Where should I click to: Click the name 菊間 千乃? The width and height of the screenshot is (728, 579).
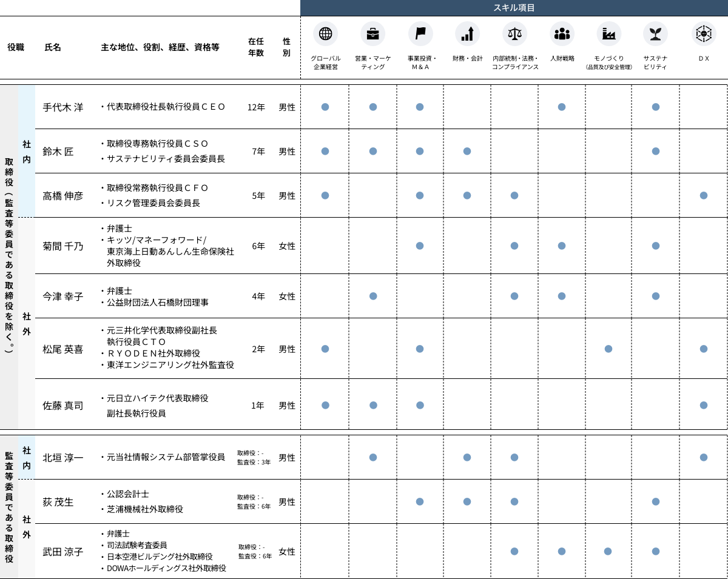point(63,246)
